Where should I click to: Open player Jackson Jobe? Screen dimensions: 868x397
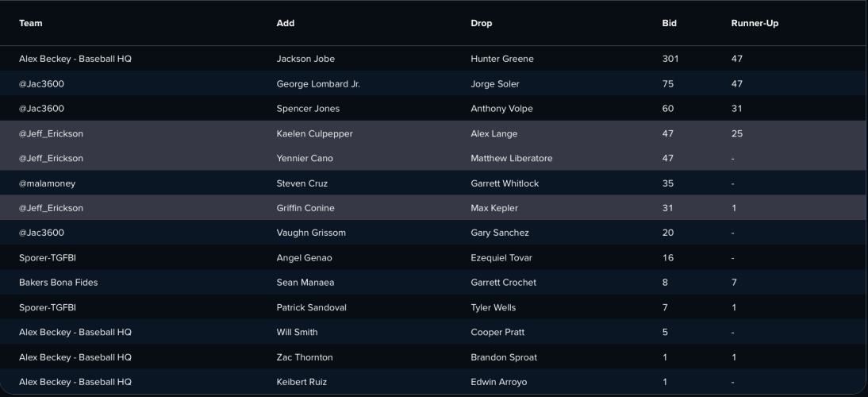click(x=305, y=59)
